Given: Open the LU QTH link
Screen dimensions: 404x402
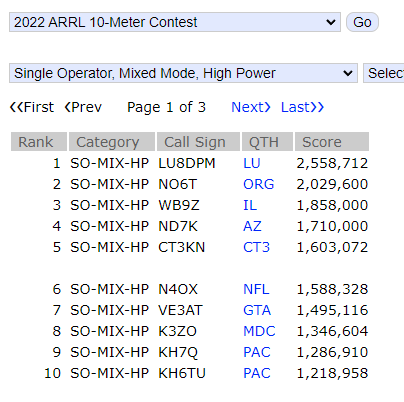Looking at the screenshot, I should pos(252,163).
